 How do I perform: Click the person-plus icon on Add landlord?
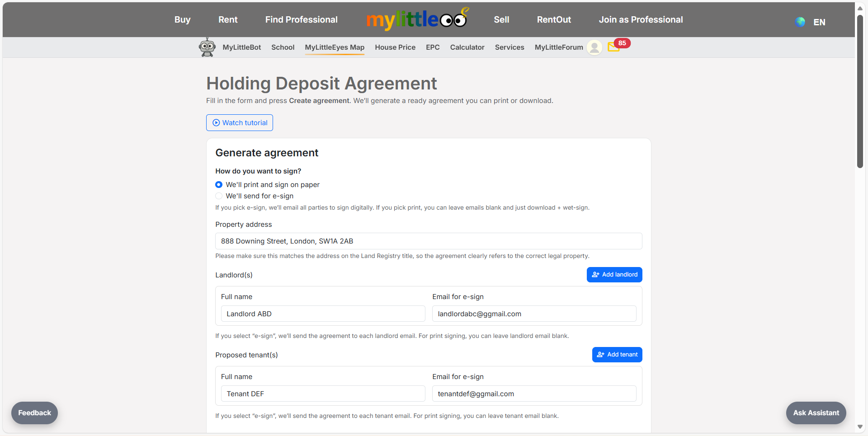click(596, 274)
